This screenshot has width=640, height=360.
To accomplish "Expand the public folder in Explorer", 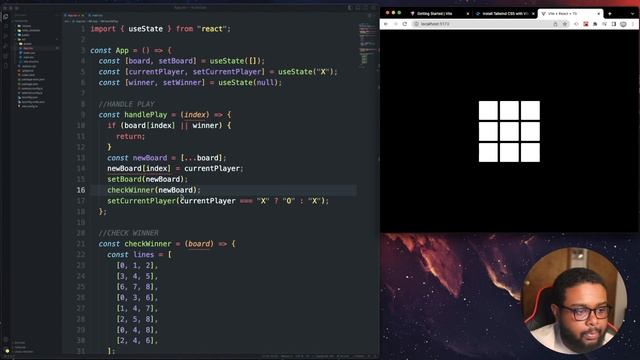I will click(x=24, y=35).
